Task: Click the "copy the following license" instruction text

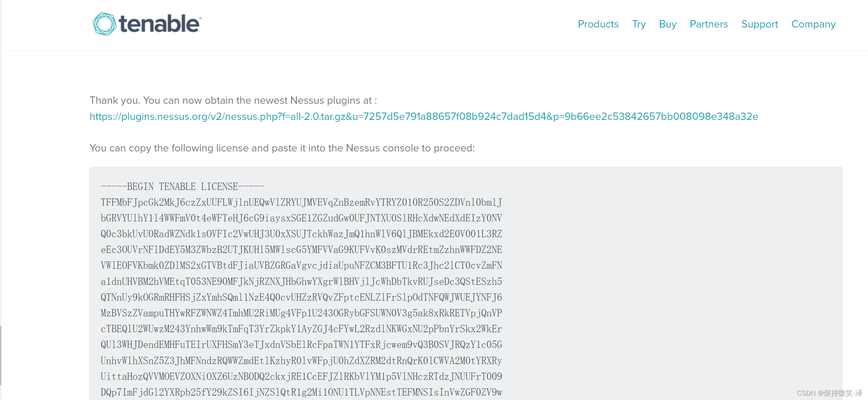Action: pos(282,148)
